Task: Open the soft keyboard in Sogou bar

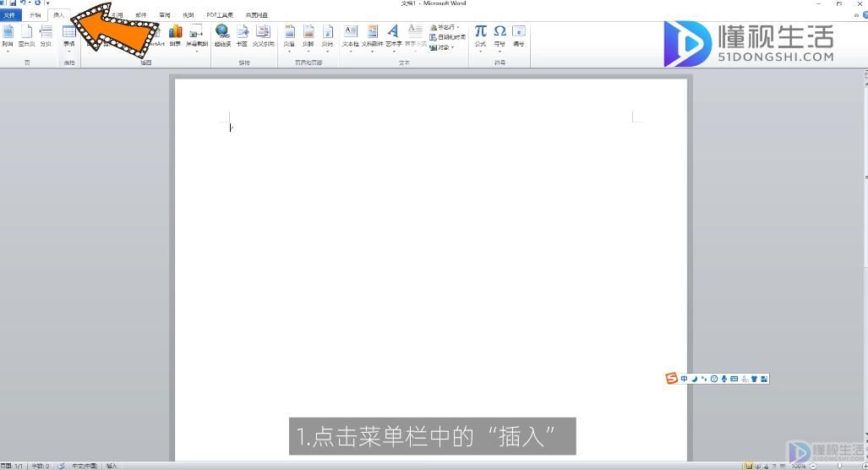Action: point(734,379)
